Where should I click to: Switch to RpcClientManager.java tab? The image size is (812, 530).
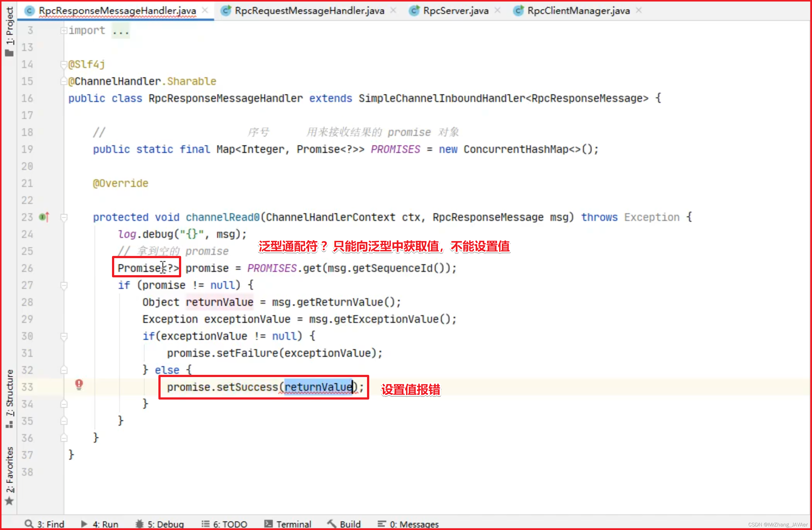pyautogui.click(x=578, y=11)
